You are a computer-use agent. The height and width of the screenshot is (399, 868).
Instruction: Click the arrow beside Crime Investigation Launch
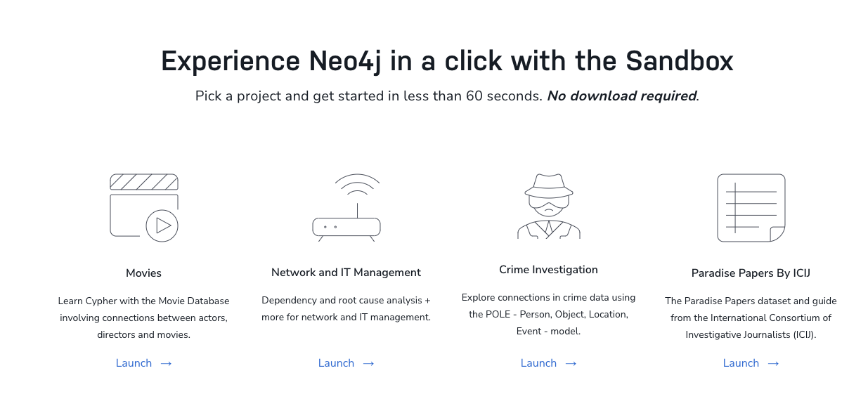[x=571, y=363]
